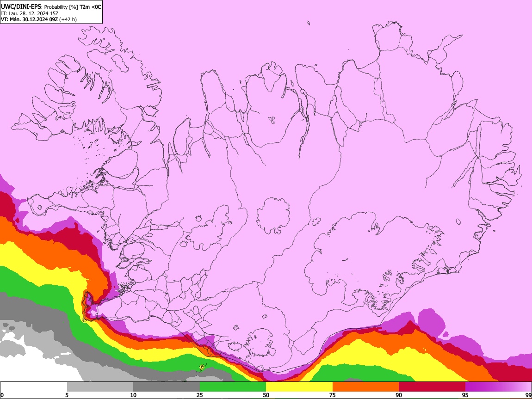
Task: Click the green 25-50 legend swatch
Action: [233, 387]
